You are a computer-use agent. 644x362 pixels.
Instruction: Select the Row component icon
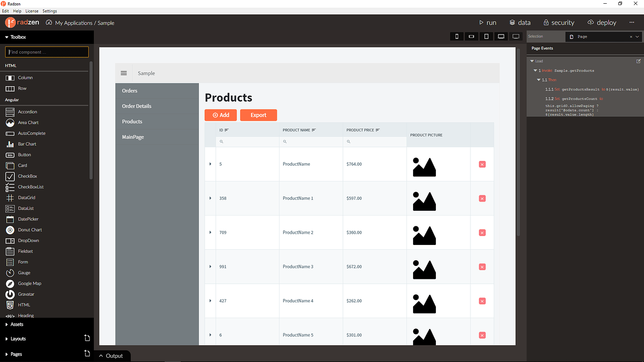click(10, 89)
